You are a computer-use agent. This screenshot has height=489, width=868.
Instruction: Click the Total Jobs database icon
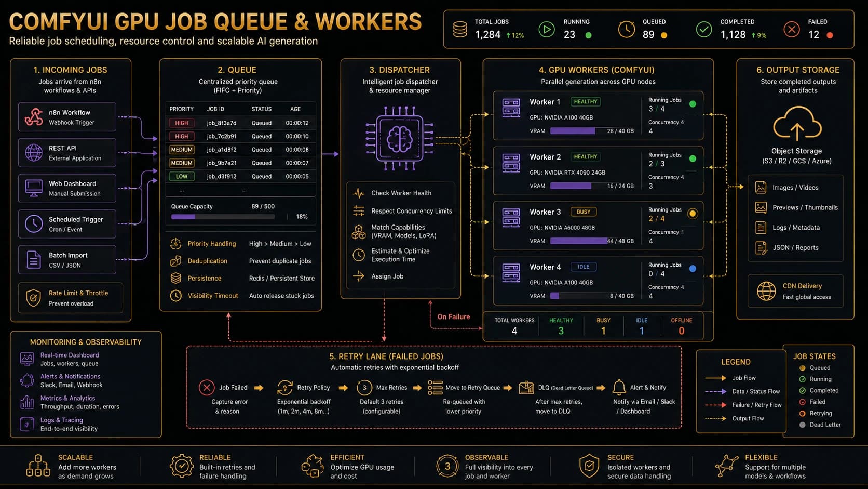(460, 29)
